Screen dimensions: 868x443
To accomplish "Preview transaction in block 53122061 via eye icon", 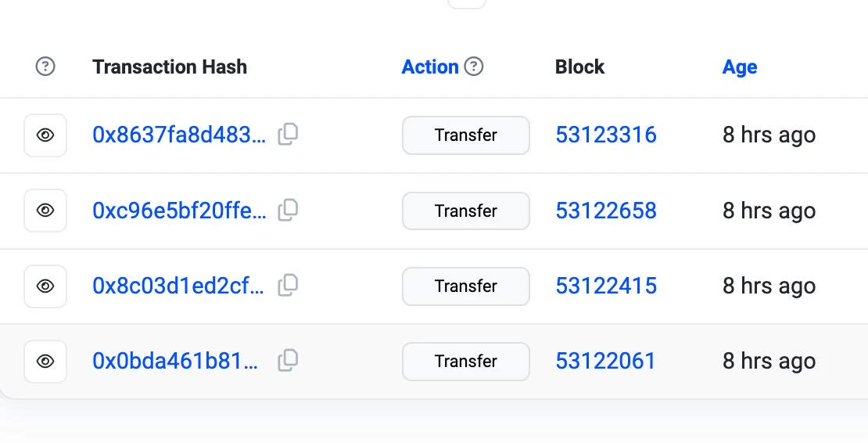I will click(45, 362).
